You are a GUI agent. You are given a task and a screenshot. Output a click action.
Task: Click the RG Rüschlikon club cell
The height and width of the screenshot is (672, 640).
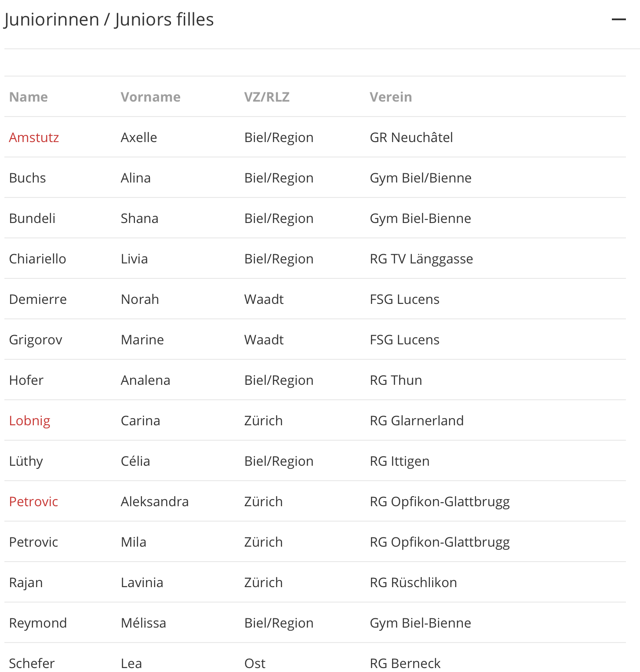pos(413,582)
